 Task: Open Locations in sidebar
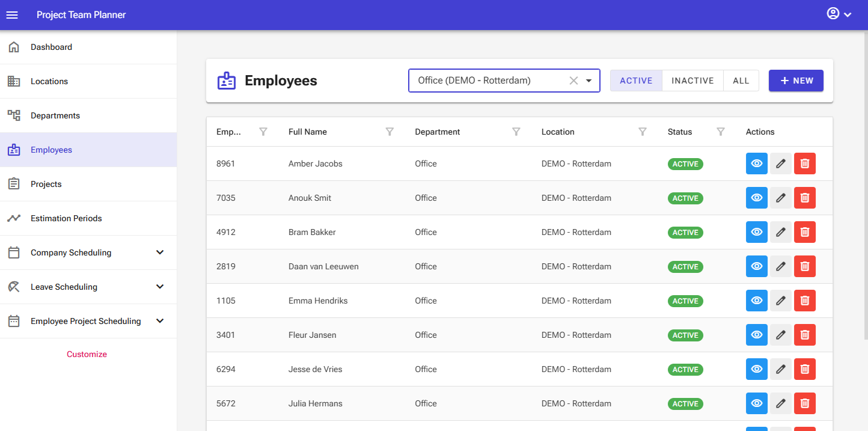pos(88,81)
